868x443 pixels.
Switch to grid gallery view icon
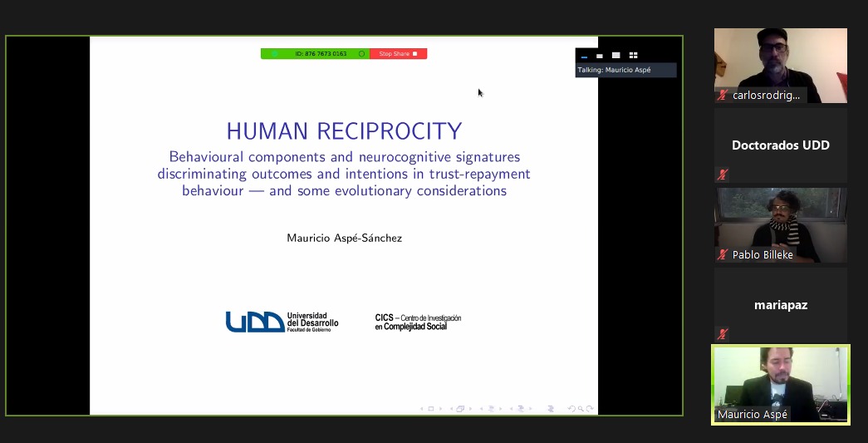(x=633, y=56)
